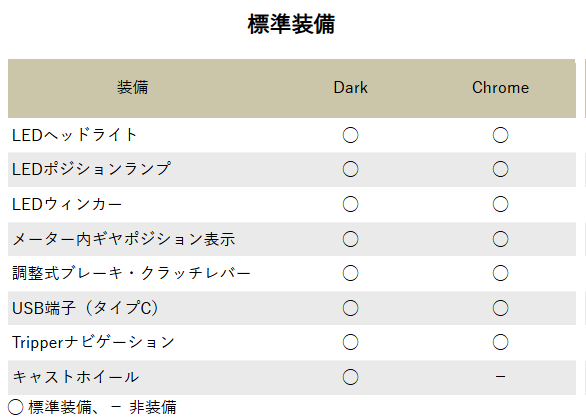Click Dark circle for キャストホイール

coord(350,377)
